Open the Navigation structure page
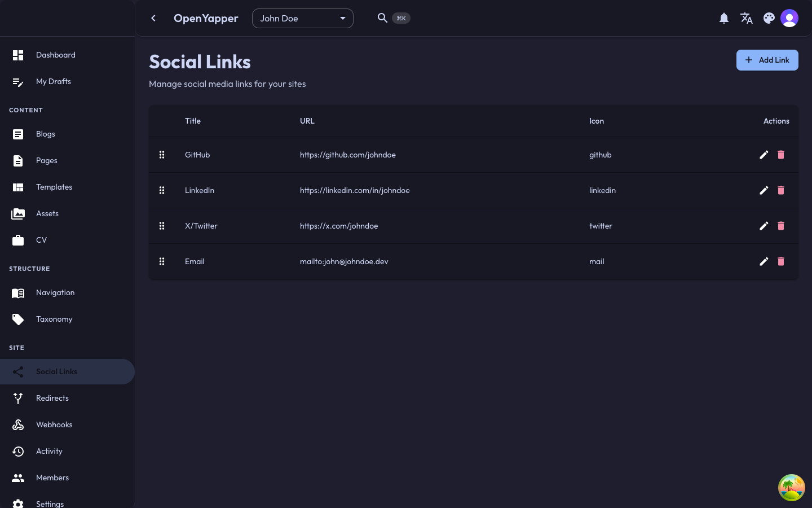The width and height of the screenshot is (812, 508). 55,292
